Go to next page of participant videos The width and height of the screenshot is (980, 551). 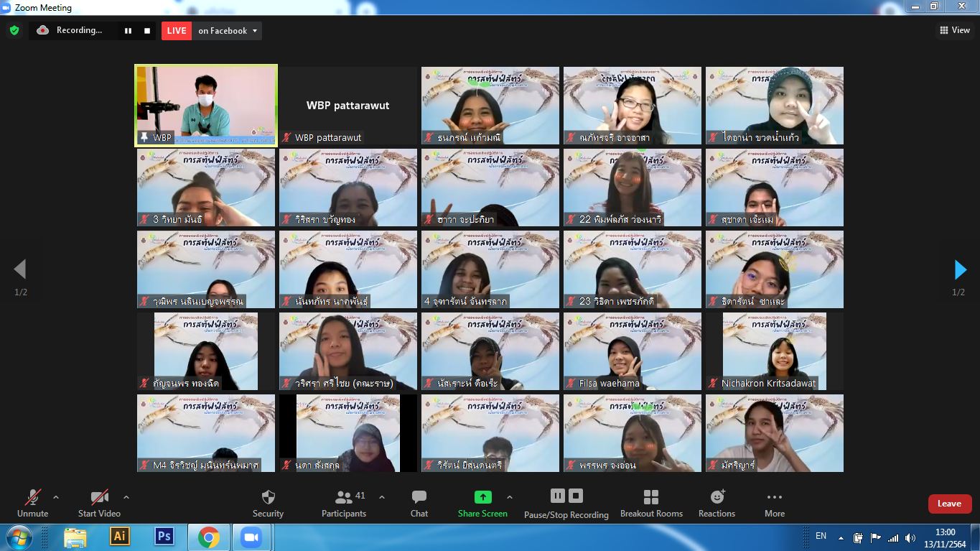(960, 270)
